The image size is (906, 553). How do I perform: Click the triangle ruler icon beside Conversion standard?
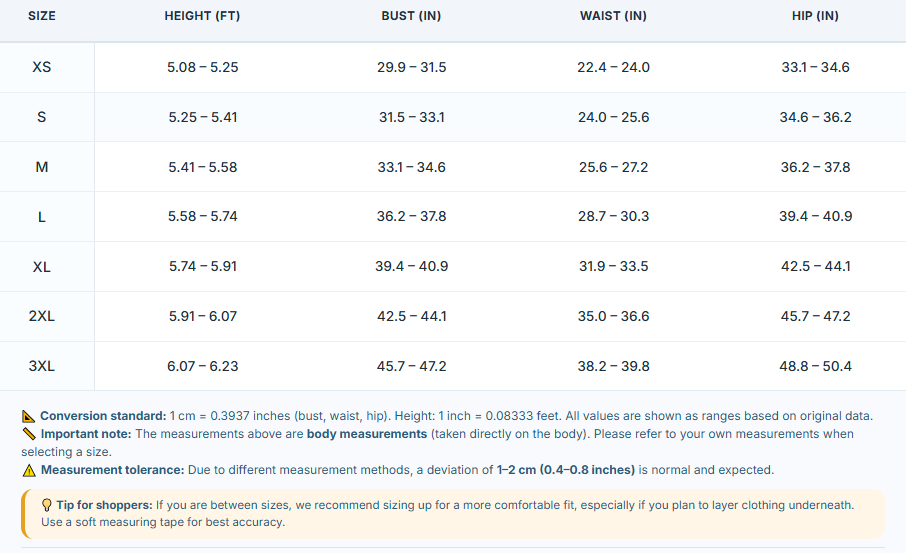click(28, 416)
